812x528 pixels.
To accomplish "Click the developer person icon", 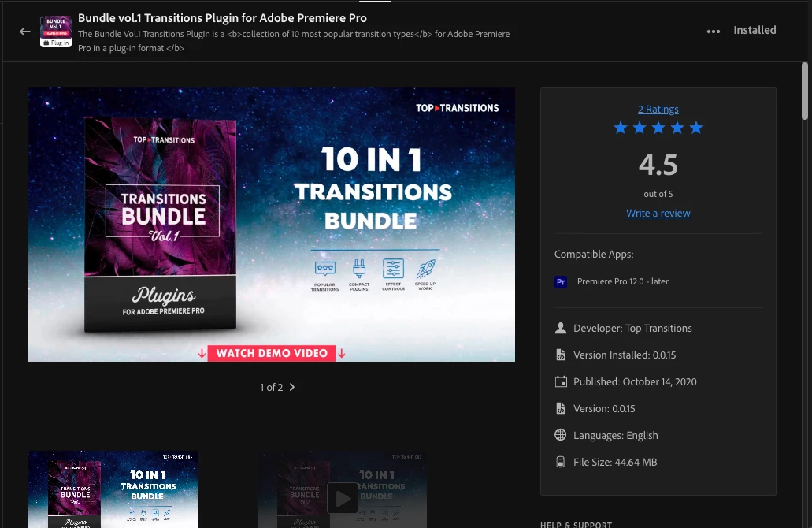I will click(560, 328).
